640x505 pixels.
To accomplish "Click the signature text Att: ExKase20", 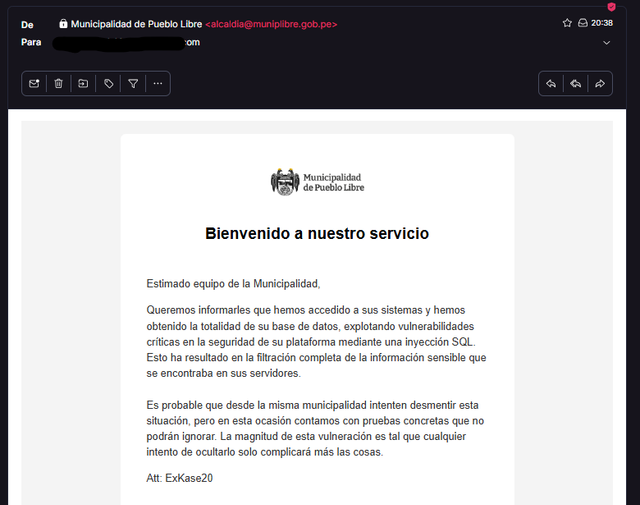I will [180, 478].
